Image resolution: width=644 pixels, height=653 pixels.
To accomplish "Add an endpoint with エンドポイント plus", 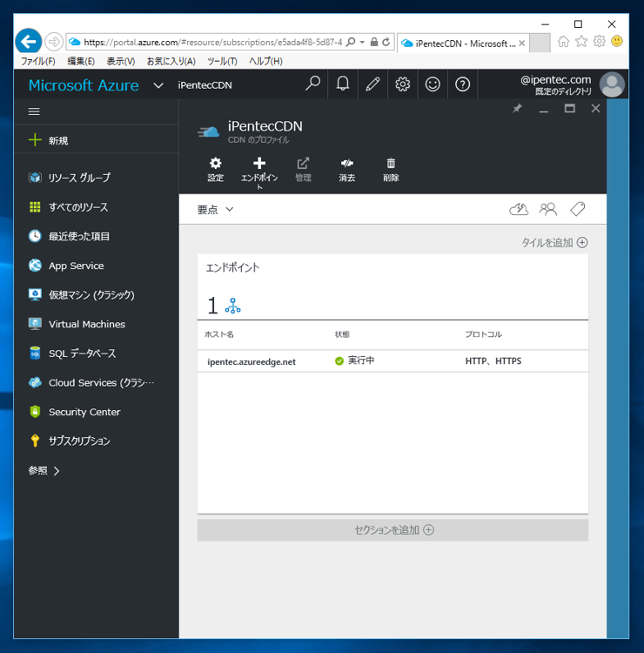I will pos(259,173).
